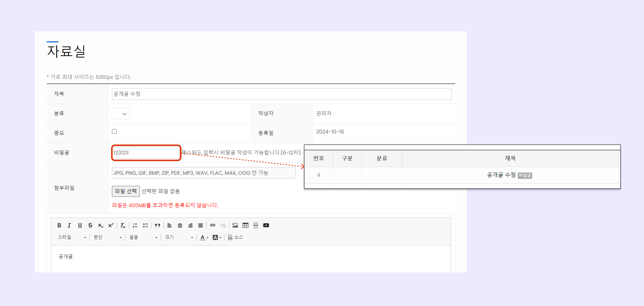
Task: Open the 스타일 style dropdown
Action: (72, 237)
